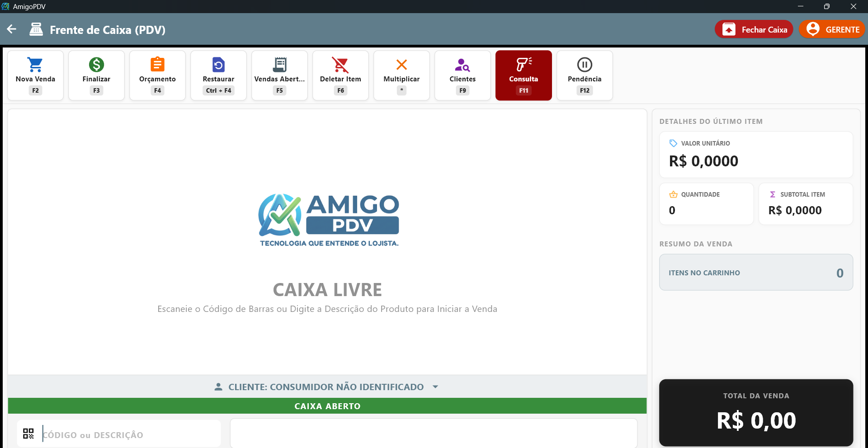
Task: Click the Quantidade value '0'
Action: pyautogui.click(x=672, y=210)
